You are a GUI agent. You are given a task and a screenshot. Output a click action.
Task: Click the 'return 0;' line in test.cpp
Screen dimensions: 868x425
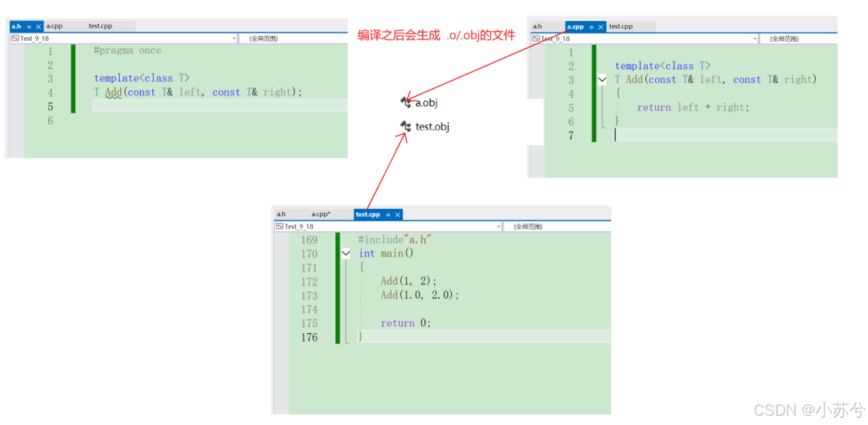[x=406, y=323]
